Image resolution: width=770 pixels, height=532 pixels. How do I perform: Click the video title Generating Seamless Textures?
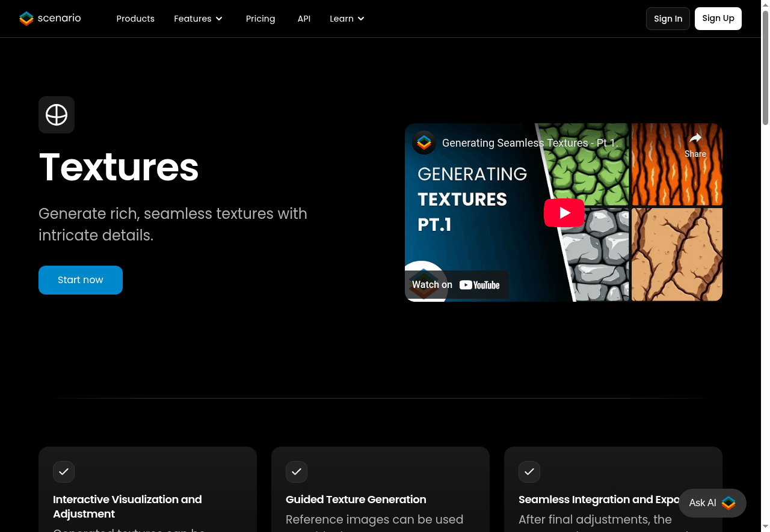pos(529,143)
